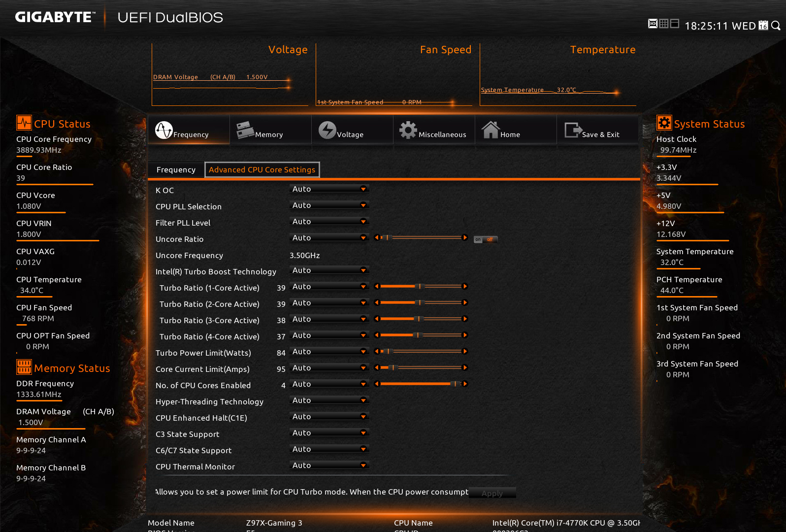
Task: Expand Hyper-Threading Technology dropdown
Action: [x=329, y=400]
